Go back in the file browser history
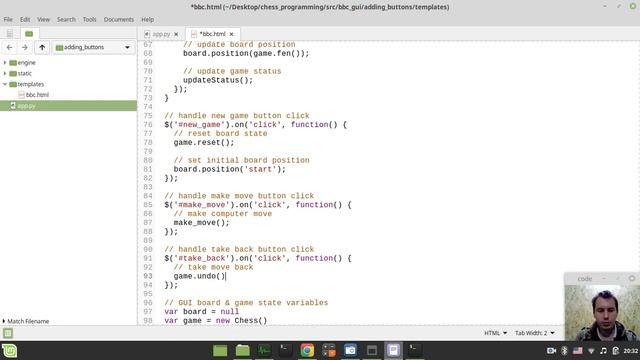This screenshot has height=360, width=640. click(9, 47)
